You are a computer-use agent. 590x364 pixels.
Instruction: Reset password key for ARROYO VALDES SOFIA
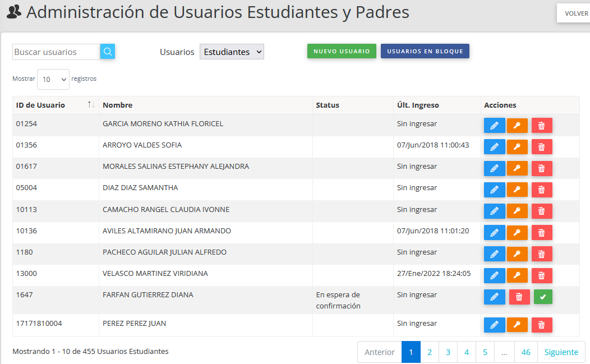(x=517, y=147)
